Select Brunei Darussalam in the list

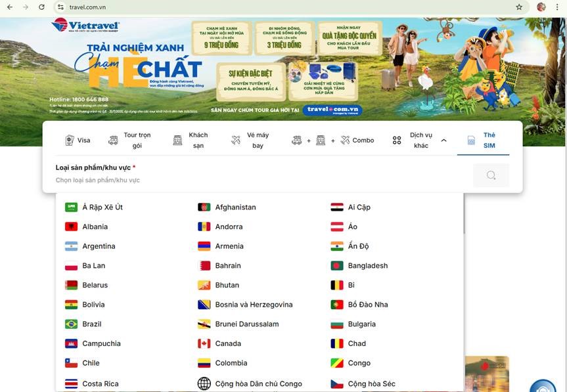click(238, 324)
